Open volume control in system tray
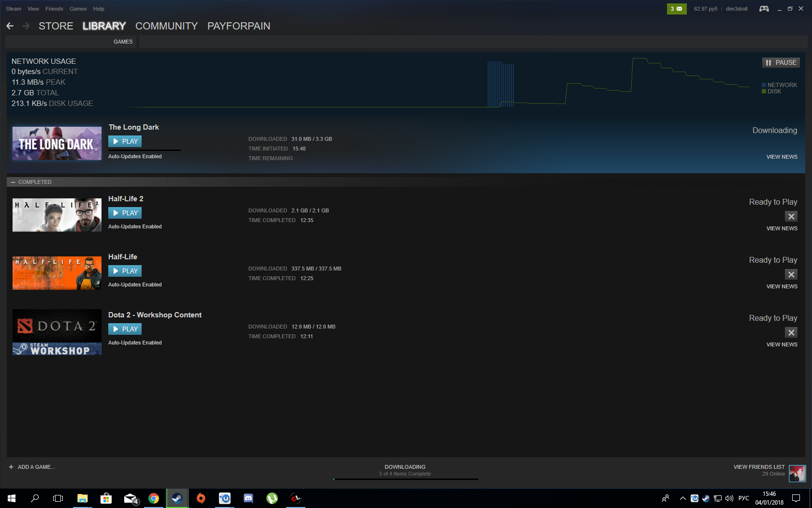Screen dimensions: 812x508 tap(729, 498)
